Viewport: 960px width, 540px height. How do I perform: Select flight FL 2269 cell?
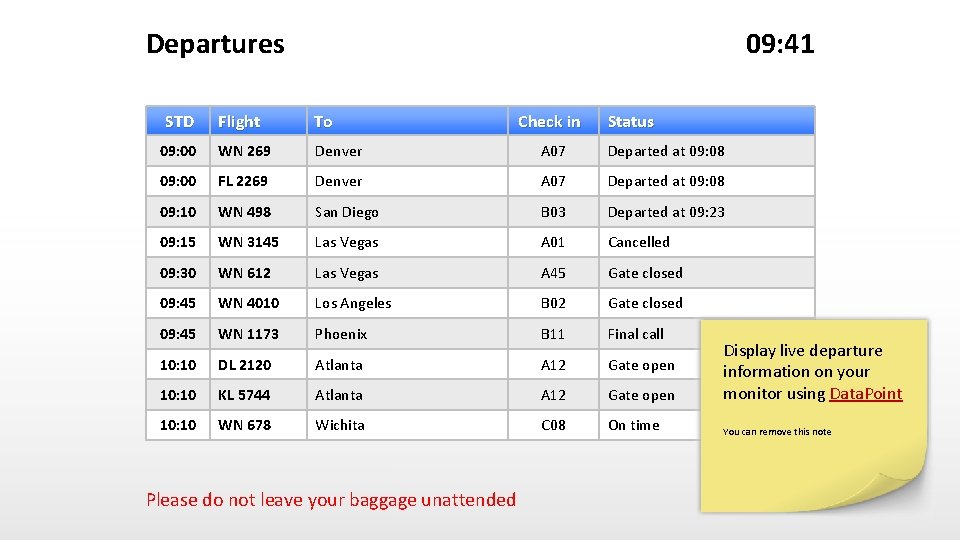258,181
